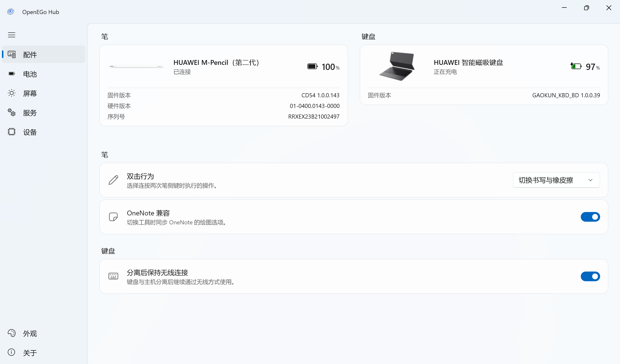This screenshot has height=364, width=620.
Task: Go to the 配件 page
Action: [x=44, y=54]
